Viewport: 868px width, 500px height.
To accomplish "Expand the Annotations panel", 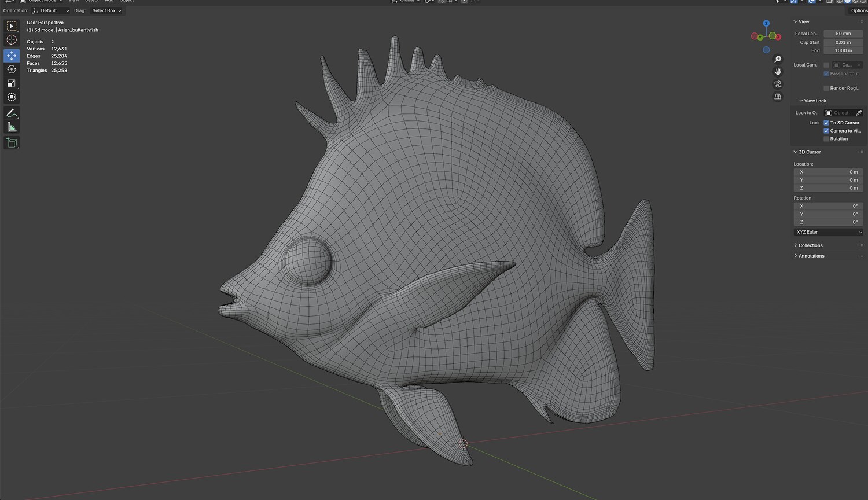I will point(796,256).
